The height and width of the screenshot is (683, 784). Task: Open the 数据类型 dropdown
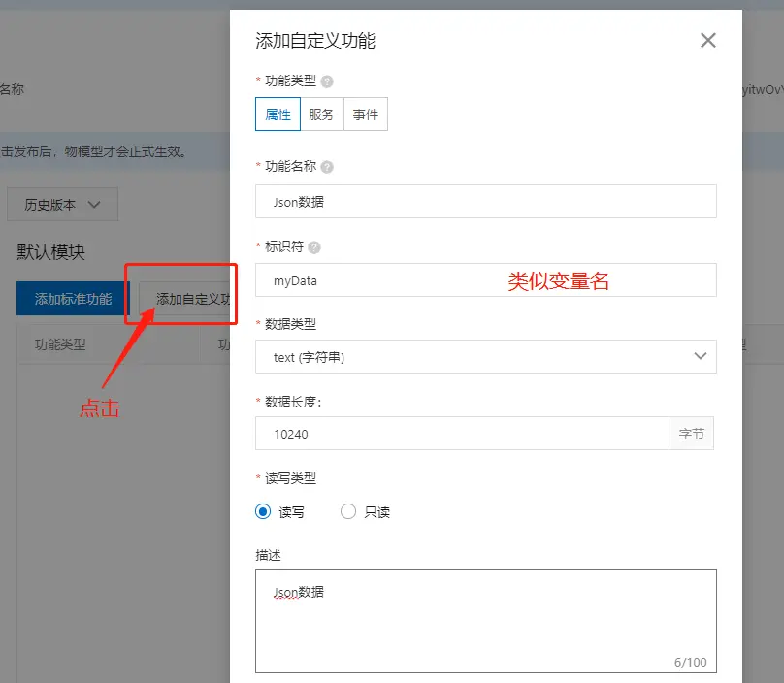point(485,357)
